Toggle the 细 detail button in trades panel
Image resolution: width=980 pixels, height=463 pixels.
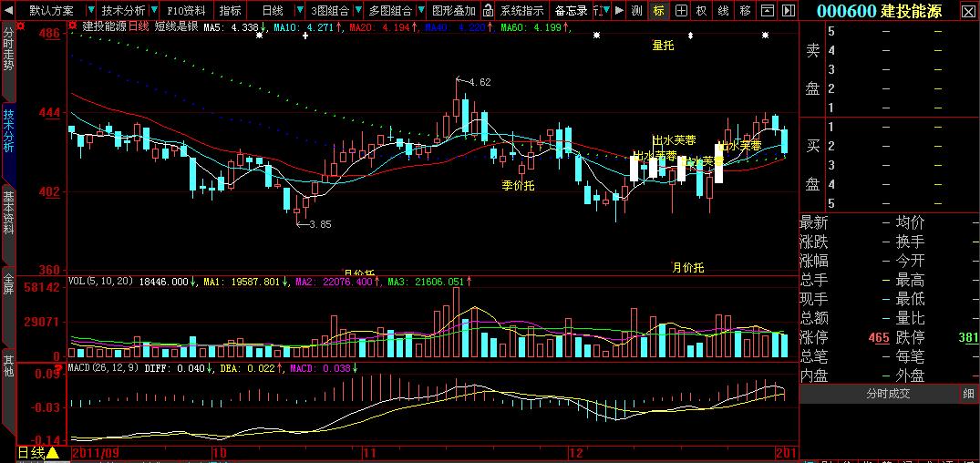click(x=968, y=394)
